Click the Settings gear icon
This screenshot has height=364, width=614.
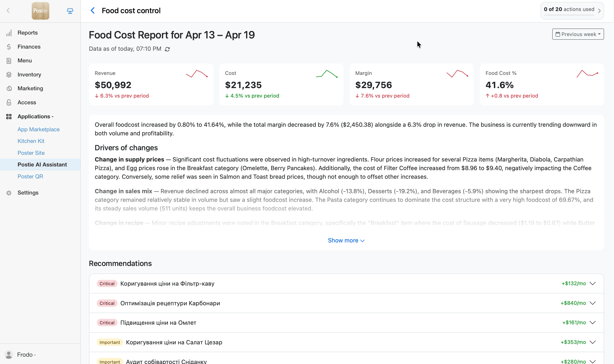(9, 193)
